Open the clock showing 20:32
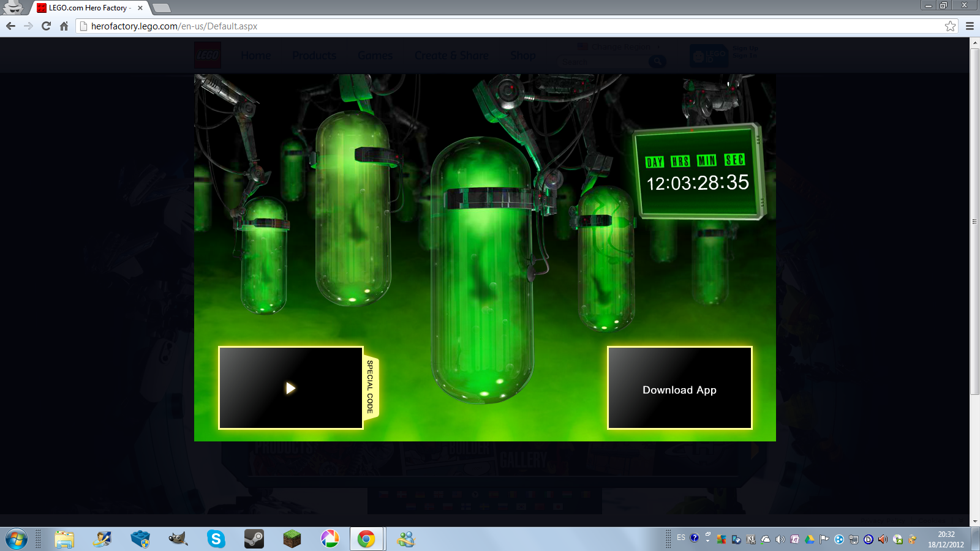Screen dimensions: 980x551 click(x=946, y=539)
